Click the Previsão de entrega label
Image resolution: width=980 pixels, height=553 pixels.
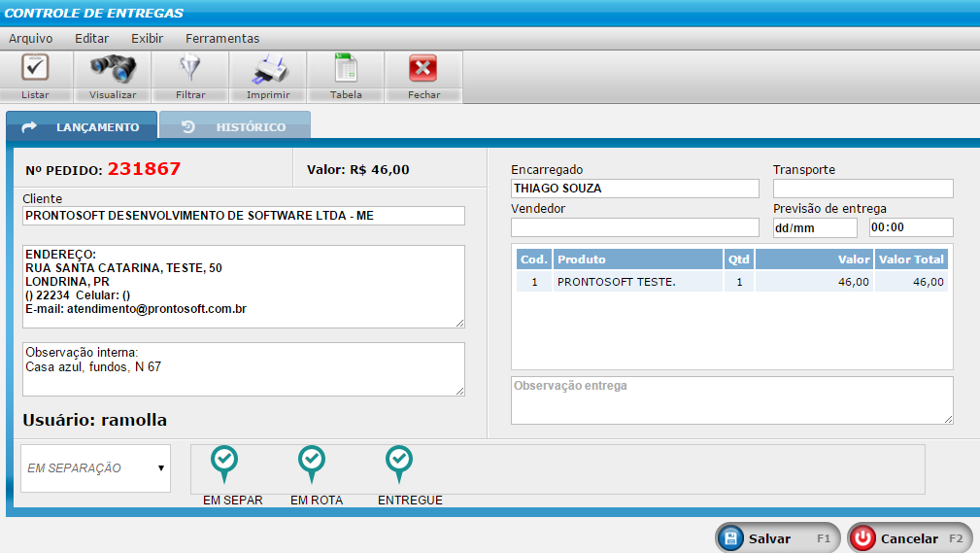[x=829, y=208]
